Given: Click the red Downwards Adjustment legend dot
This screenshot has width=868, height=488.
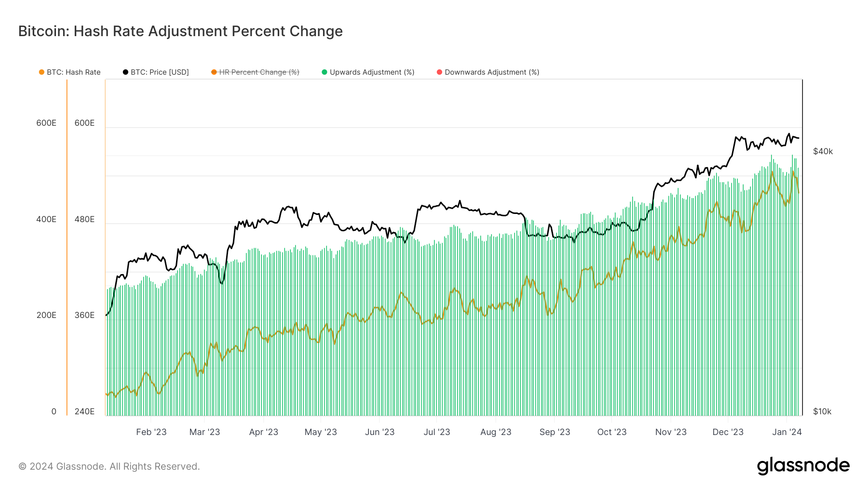Looking at the screenshot, I should [x=439, y=72].
